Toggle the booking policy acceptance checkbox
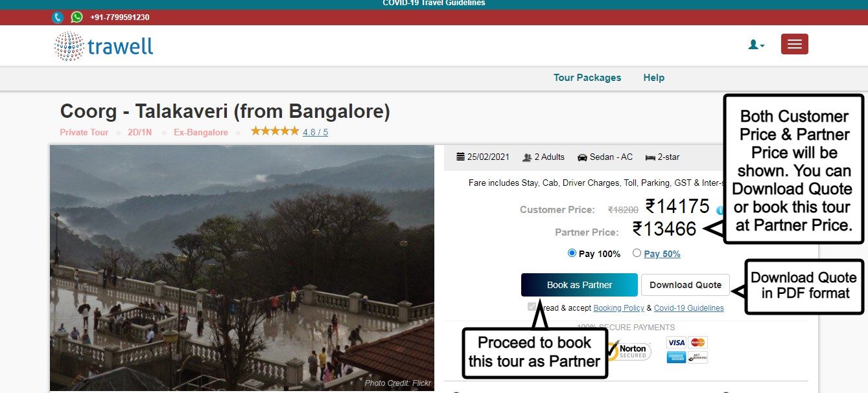868x393 pixels. tap(532, 307)
